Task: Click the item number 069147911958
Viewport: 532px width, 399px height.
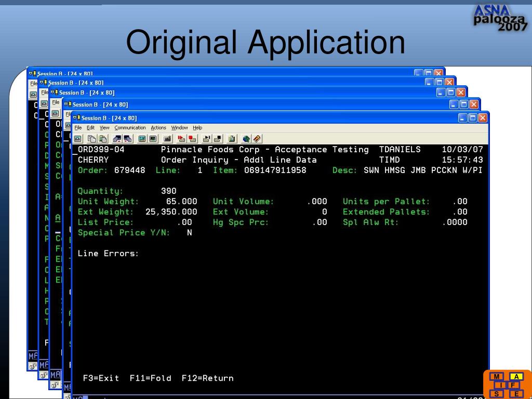Action: (275, 170)
